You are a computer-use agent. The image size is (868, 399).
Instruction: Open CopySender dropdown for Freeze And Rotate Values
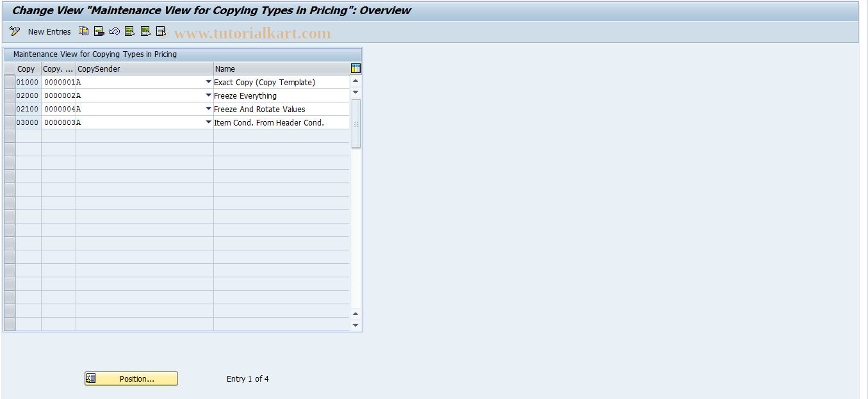pyautogui.click(x=208, y=109)
